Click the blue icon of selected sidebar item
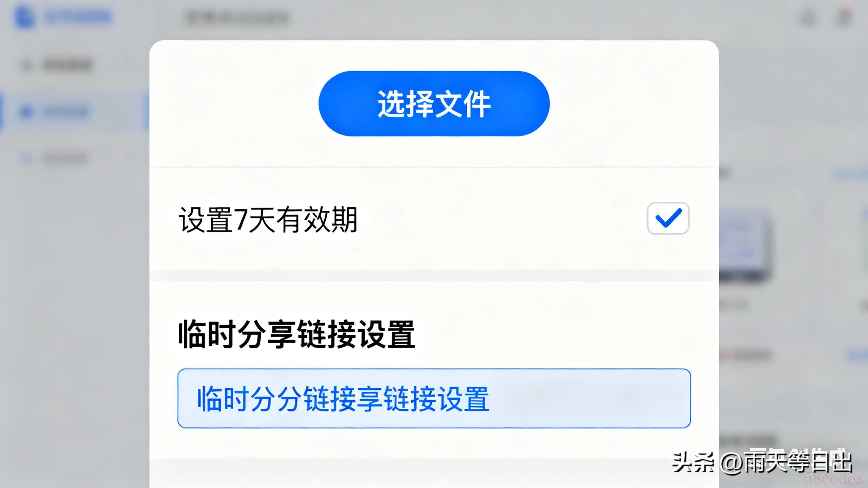 (26, 111)
